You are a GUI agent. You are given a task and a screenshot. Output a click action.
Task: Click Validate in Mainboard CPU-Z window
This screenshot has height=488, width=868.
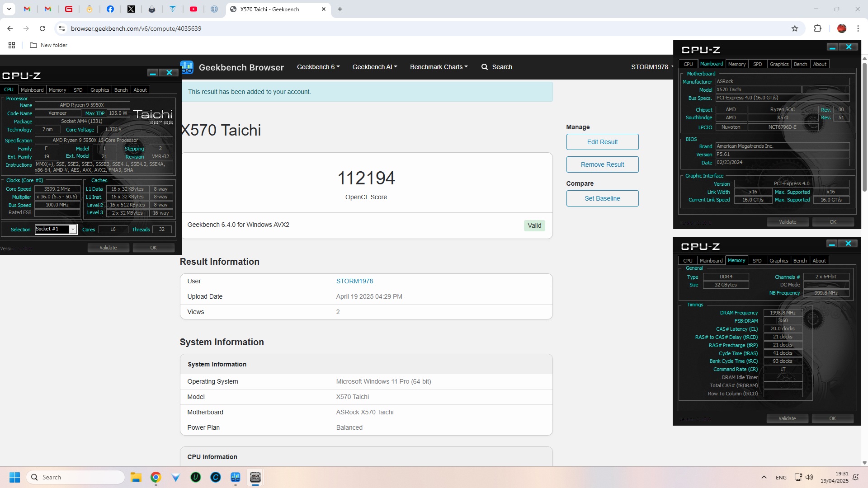(788, 222)
